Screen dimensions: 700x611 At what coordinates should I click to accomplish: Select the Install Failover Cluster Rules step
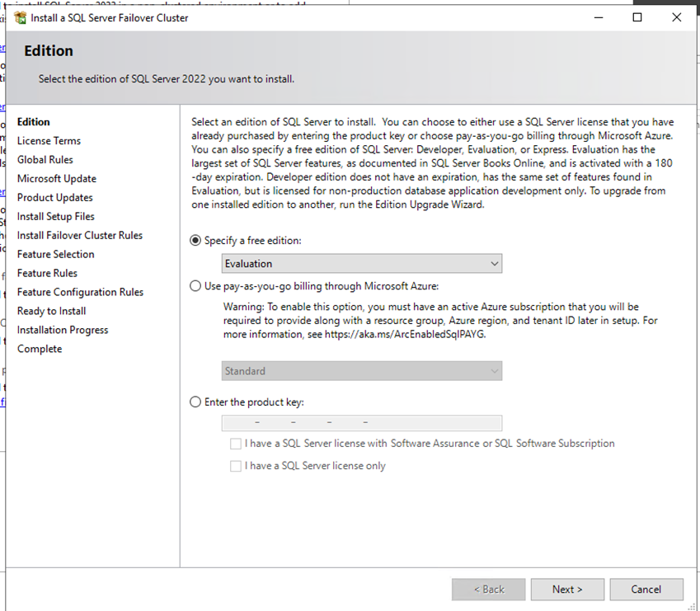[x=79, y=236]
